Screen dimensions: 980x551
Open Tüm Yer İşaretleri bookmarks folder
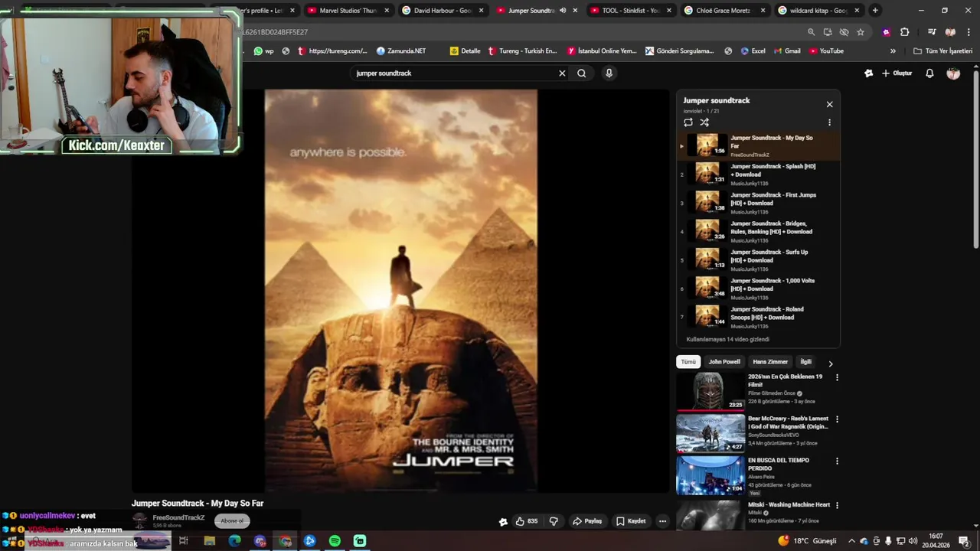[x=942, y=51]
